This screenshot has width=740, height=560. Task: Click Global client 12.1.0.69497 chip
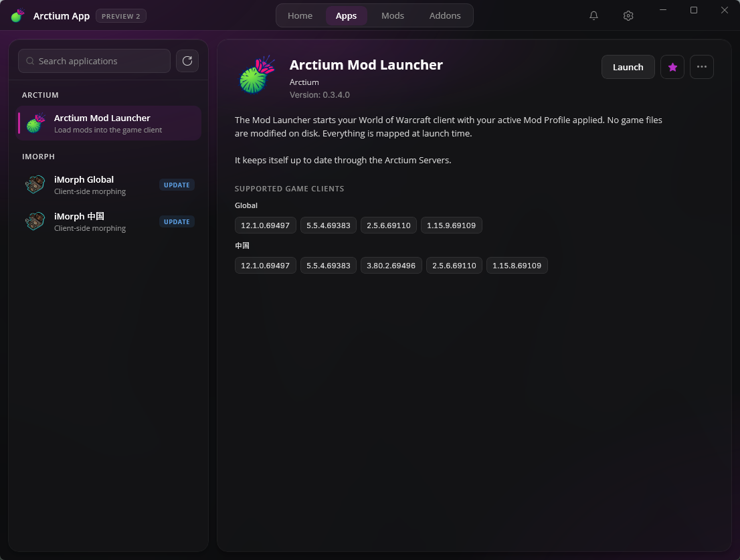click(x=265, y=225)
